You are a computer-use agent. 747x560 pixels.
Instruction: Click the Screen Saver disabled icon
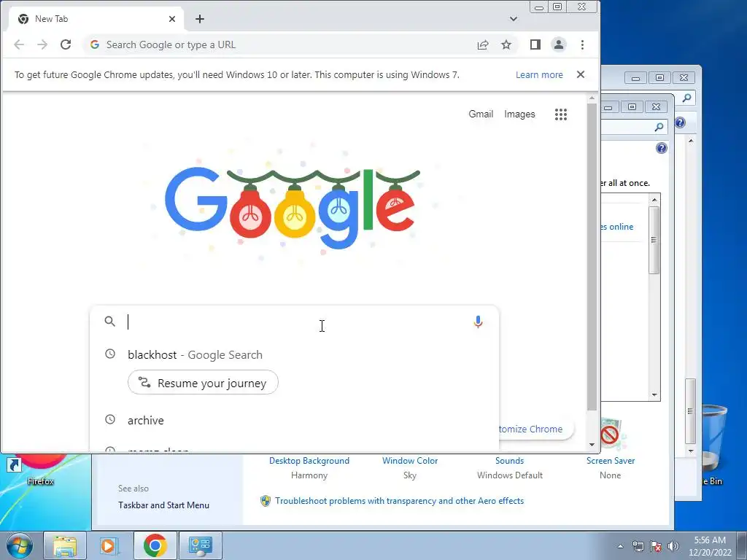tap(613, 433)
